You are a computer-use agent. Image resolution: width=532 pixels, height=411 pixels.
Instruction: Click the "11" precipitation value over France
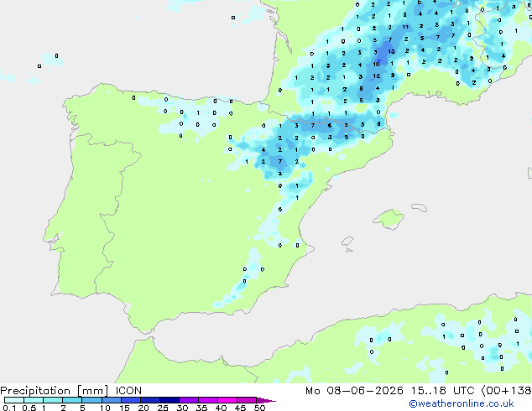[405, 27]
